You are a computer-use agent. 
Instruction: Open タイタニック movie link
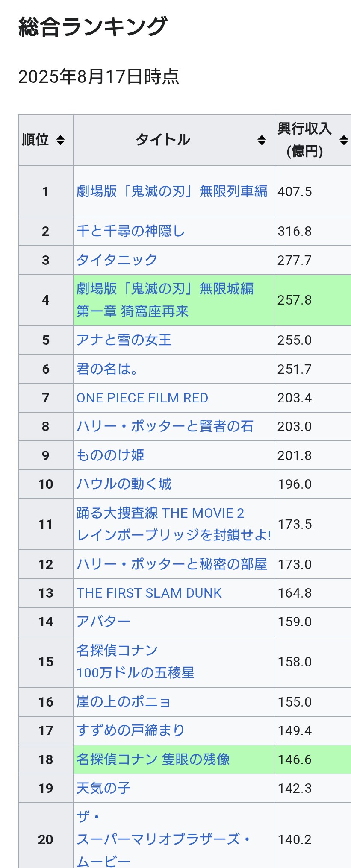(117, 260)
